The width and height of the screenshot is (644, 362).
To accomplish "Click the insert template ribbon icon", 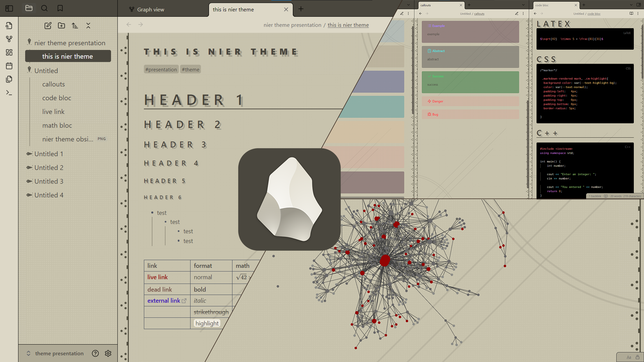I will (9, 79).
